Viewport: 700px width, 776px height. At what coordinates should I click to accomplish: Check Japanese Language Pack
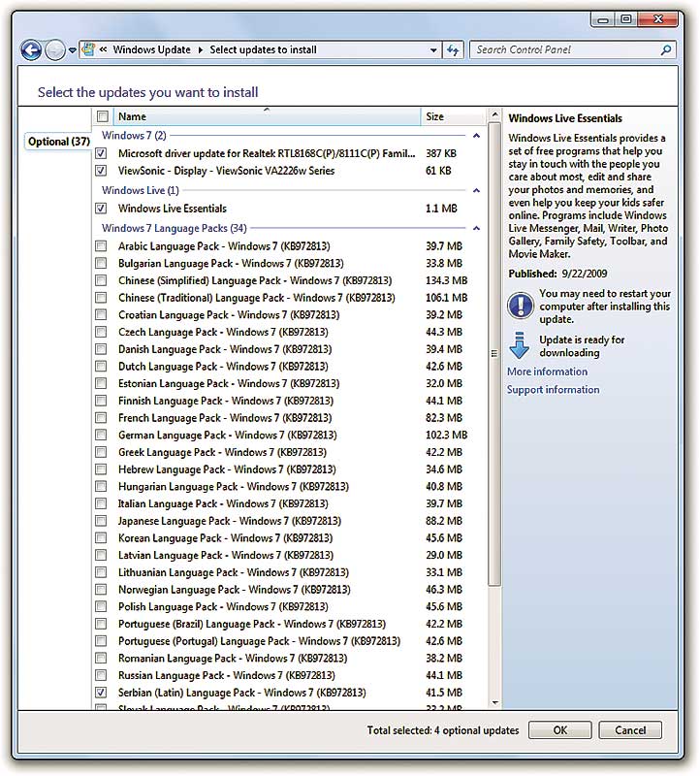(x=101, y=521)
